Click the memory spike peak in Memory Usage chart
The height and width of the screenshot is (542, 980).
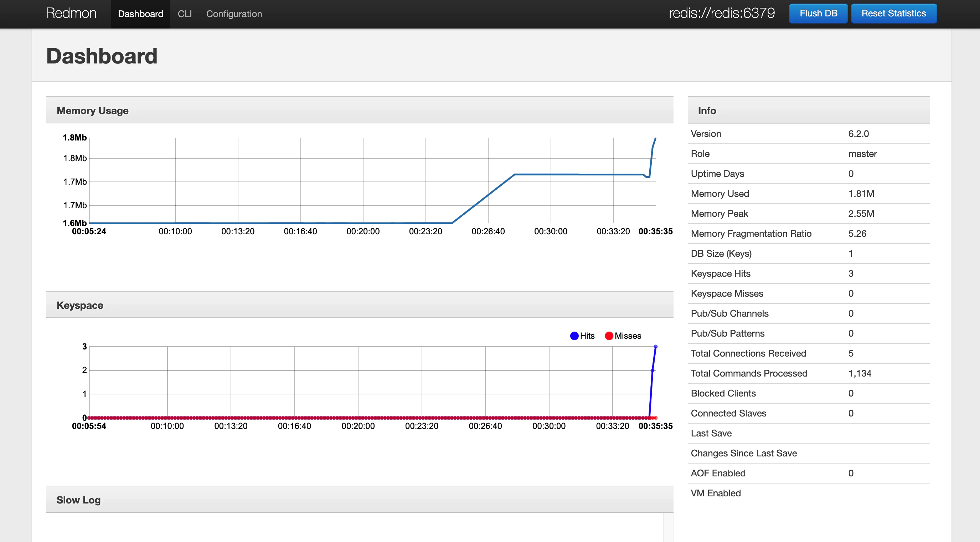click(x=655, y=139)
